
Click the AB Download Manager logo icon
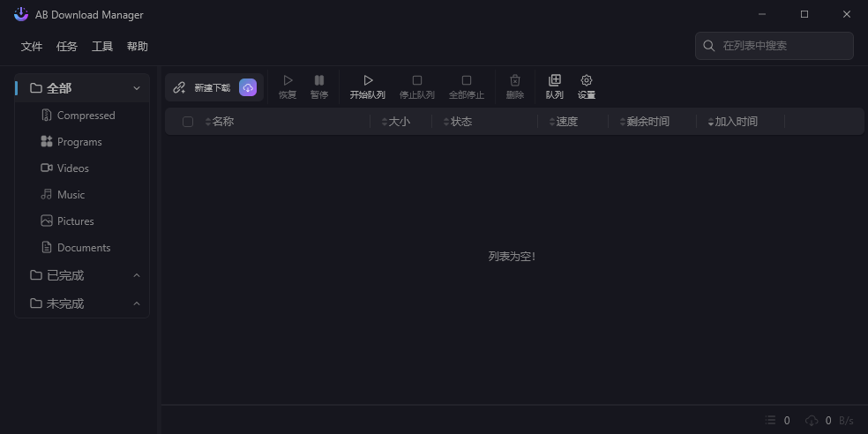21,14
